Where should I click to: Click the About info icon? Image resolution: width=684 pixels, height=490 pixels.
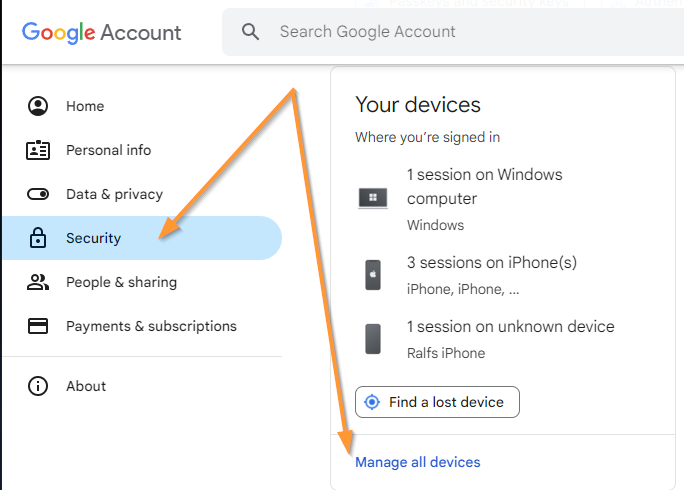(38, 386)
